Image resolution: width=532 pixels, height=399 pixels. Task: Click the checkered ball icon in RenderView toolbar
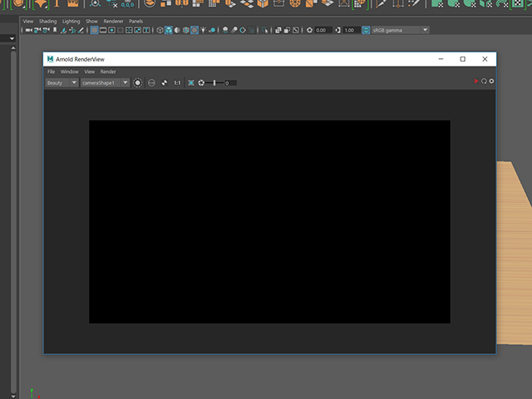(165, 83)
